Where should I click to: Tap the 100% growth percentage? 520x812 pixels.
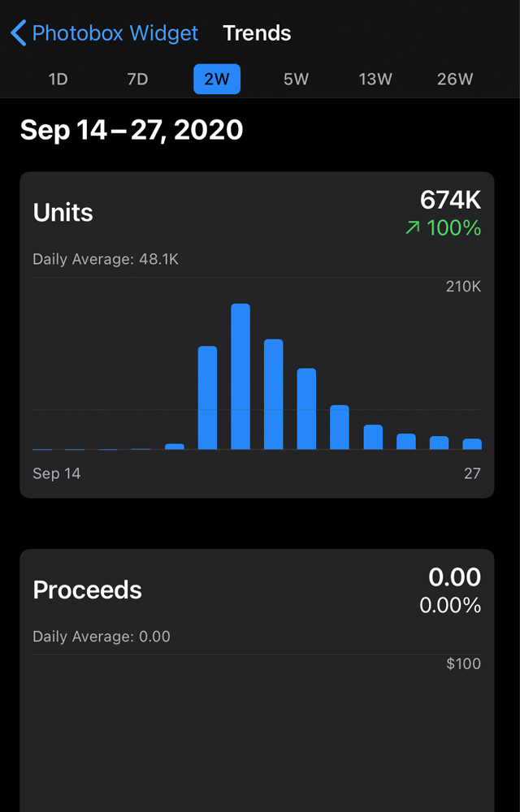point(454,228)
